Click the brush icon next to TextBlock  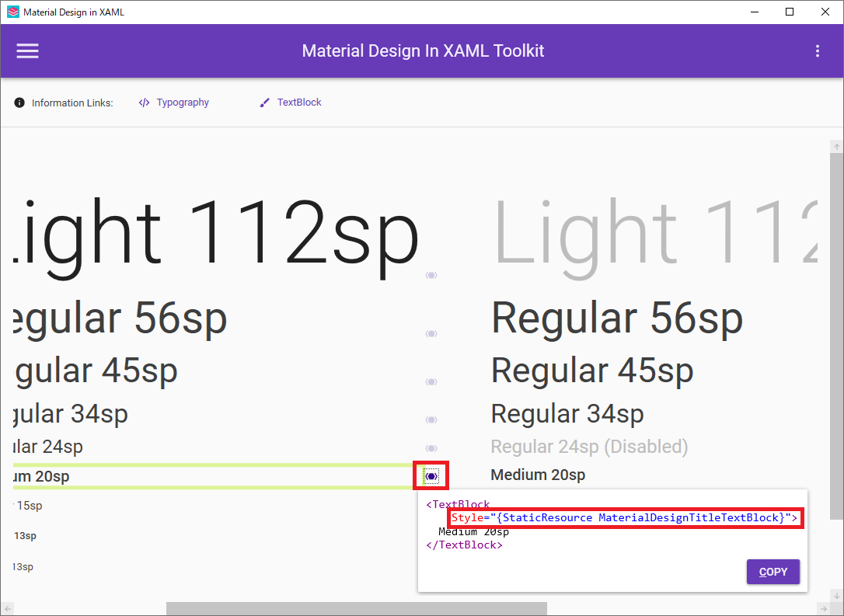pyautogui.click(x=264, y=103)
